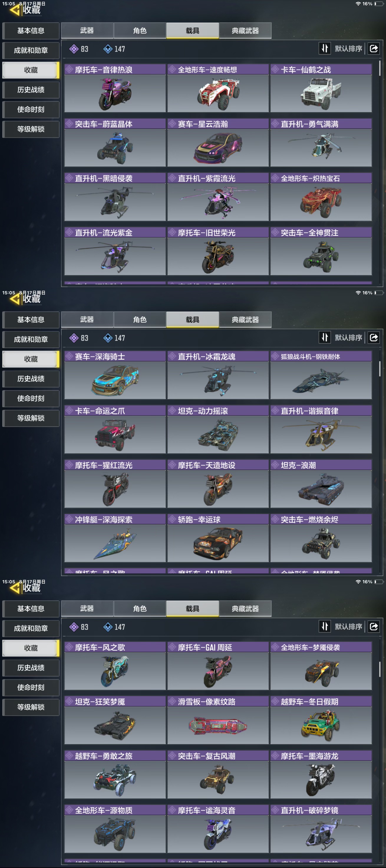
Task: Open the 赛车-星云浩瀚 race car card
Action: click(x=218, y=143)
